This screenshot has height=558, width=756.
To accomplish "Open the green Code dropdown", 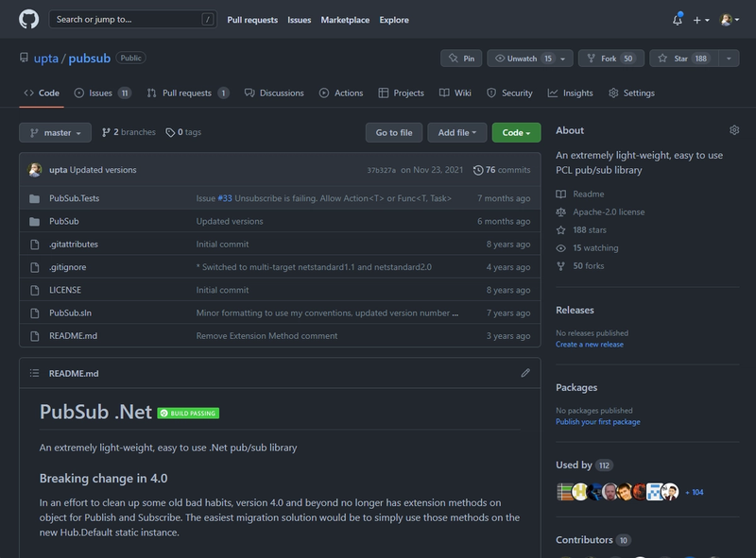I will pyautogui.click(x=516, y=132).
